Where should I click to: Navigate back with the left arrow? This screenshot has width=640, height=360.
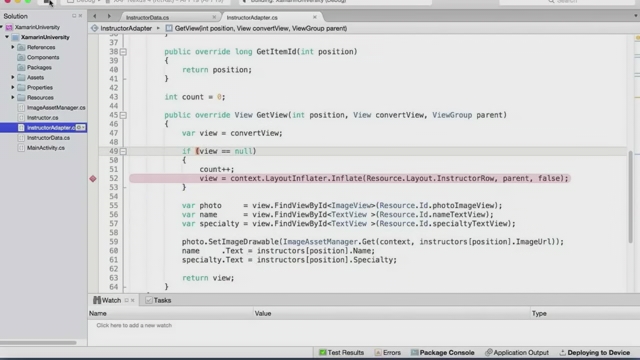[x=95, y=16]
